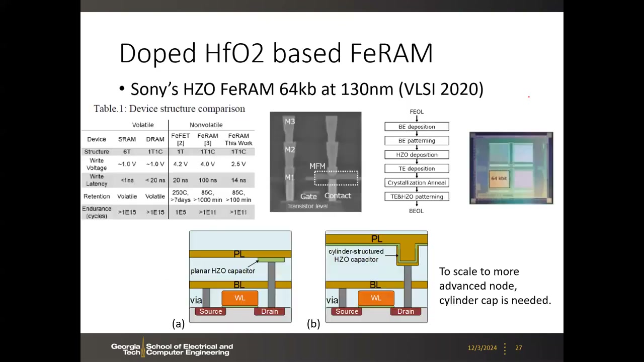The height and width of the screenshot is (362, 644).
Task: Click the '2.5 V' write voltage cell
Action: (x=238, y=164)
